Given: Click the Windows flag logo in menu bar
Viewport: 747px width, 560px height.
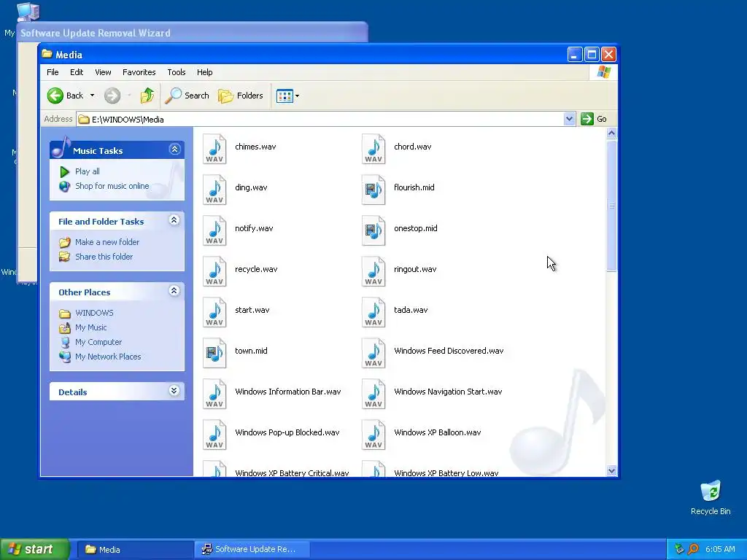Looking at the screenshot, I should pos(603,72).
